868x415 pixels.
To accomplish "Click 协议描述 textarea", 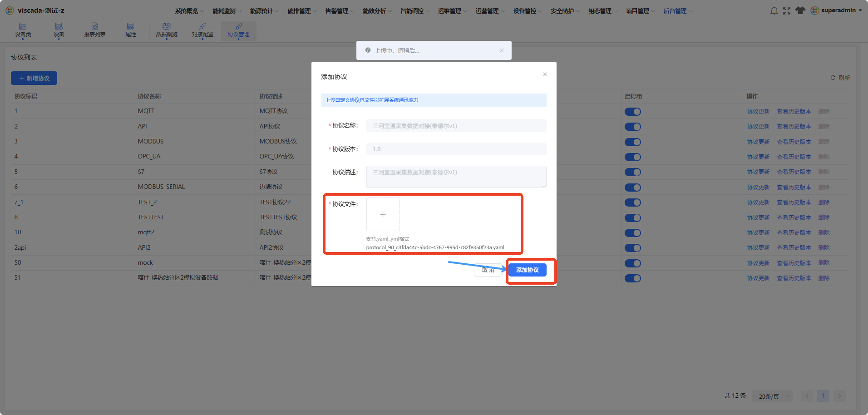I will [456, 177].
